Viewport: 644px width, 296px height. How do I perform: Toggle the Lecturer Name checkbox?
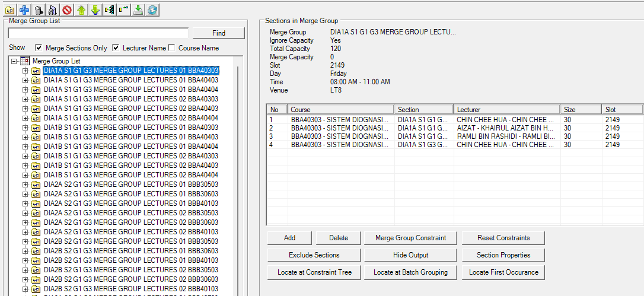click(x=116, y=47)
